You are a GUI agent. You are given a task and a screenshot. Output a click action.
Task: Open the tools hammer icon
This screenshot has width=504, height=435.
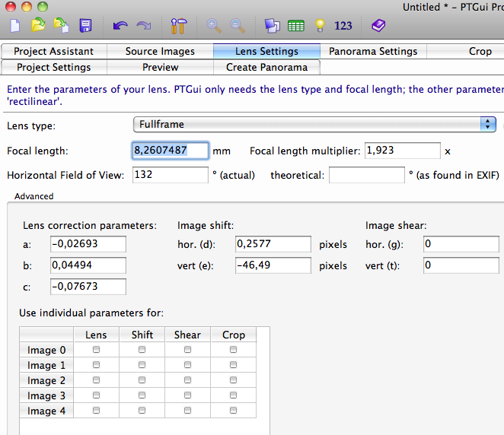179,26
